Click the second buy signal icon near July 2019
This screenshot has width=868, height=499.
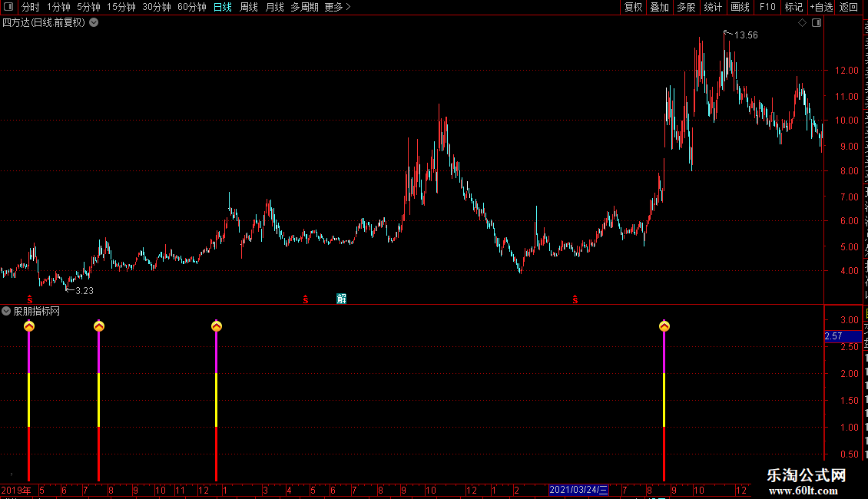pos(99,326)
